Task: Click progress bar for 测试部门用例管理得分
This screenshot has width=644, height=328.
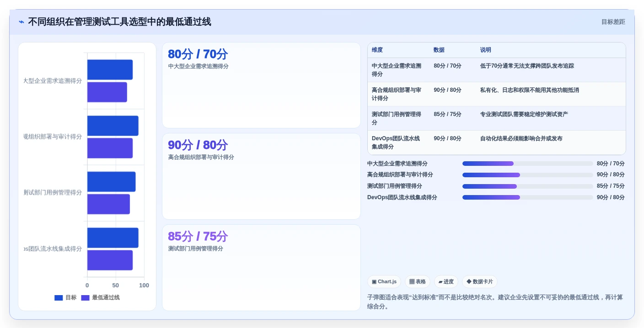Action: [x=527, y=186]
